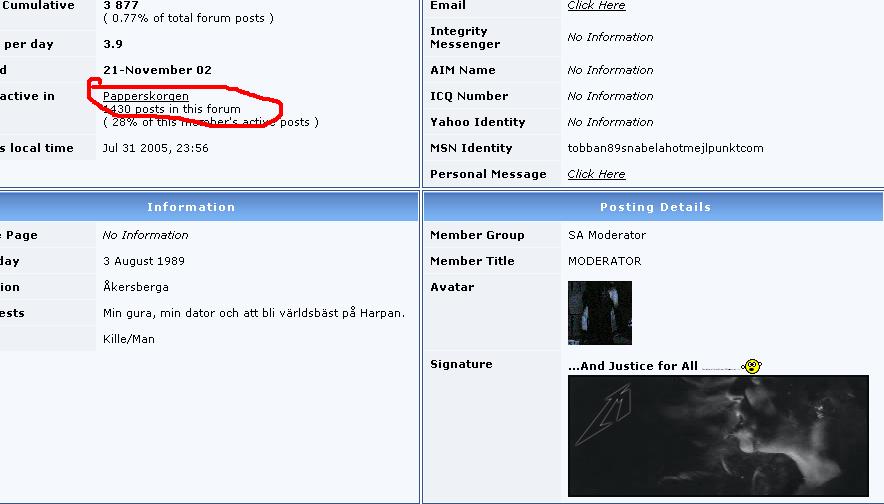
Task: Select the 'Posting Details' section header
Action: tap(655, 207)
